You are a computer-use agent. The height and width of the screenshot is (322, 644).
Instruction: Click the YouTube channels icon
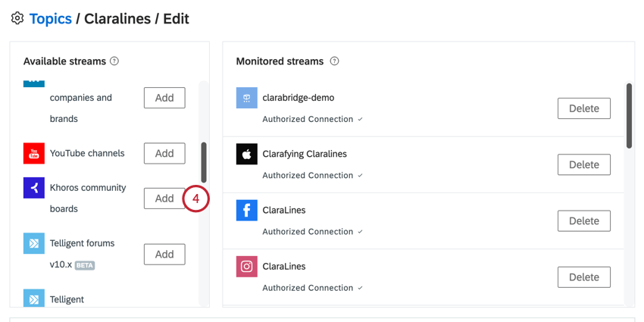[34, 154]
